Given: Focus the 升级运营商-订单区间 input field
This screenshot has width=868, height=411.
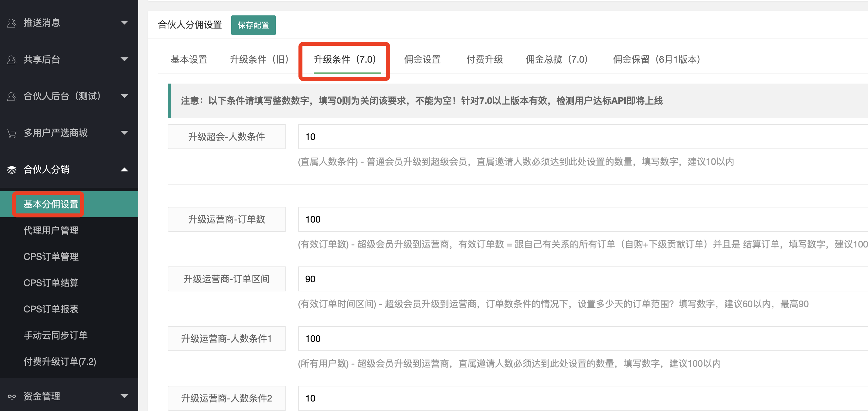Looking at the screenshot, I should pyautogui.click(x=583, y=279).
